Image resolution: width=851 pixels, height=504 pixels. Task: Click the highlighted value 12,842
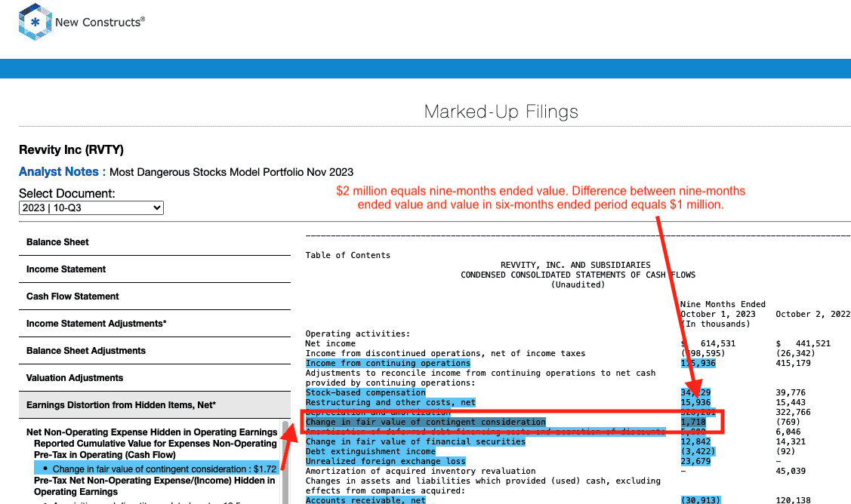[695, 441]
